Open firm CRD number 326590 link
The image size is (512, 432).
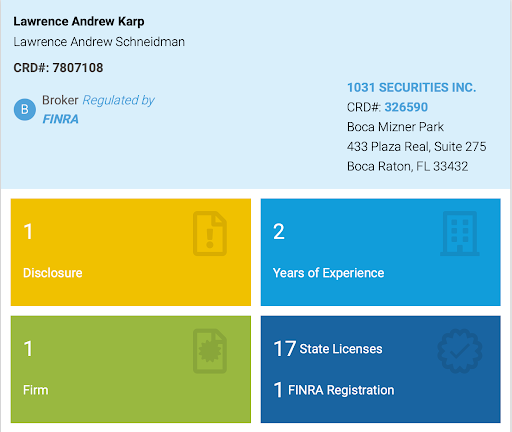click(406, 107)
